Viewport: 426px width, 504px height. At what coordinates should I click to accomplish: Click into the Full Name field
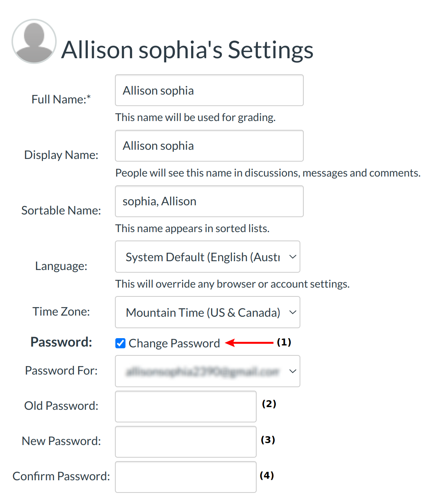tap(209, 90)
